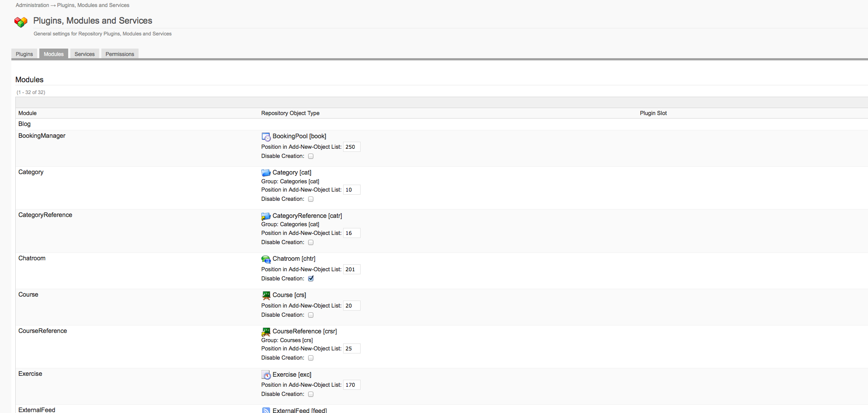
Task: Edit the BookingPool position field showing 250
Action: coord(351,147)
